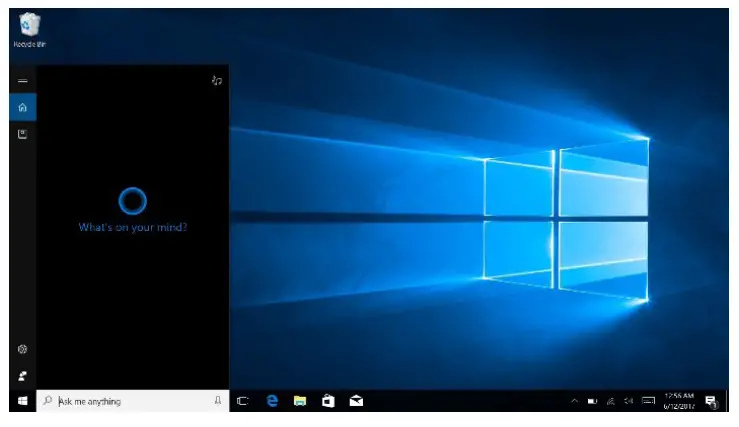Open Cortana settings gear icon
Screen dimensions: 739x427
[x=22, y=349]
